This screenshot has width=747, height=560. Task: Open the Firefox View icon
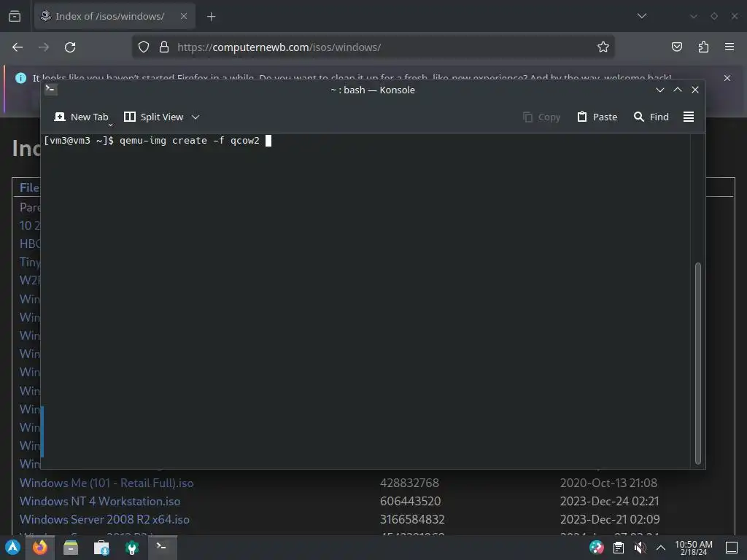(x=15, y=16)
